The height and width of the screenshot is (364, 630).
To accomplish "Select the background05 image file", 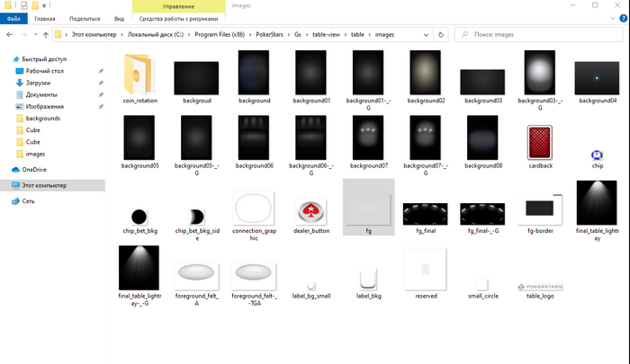I will click(x=139, y=142).
